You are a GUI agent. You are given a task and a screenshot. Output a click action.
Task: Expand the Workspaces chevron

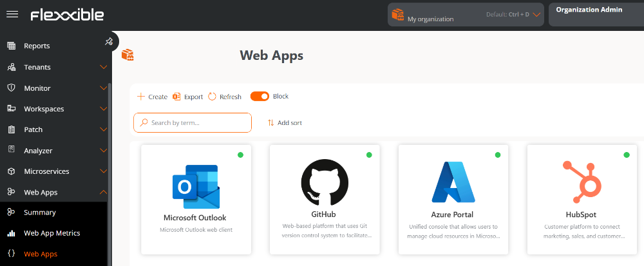(104, 109)
